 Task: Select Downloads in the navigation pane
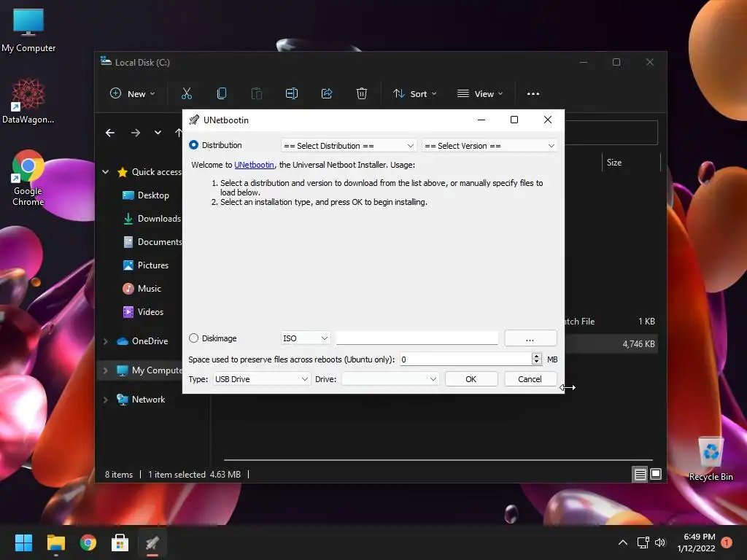152,219
